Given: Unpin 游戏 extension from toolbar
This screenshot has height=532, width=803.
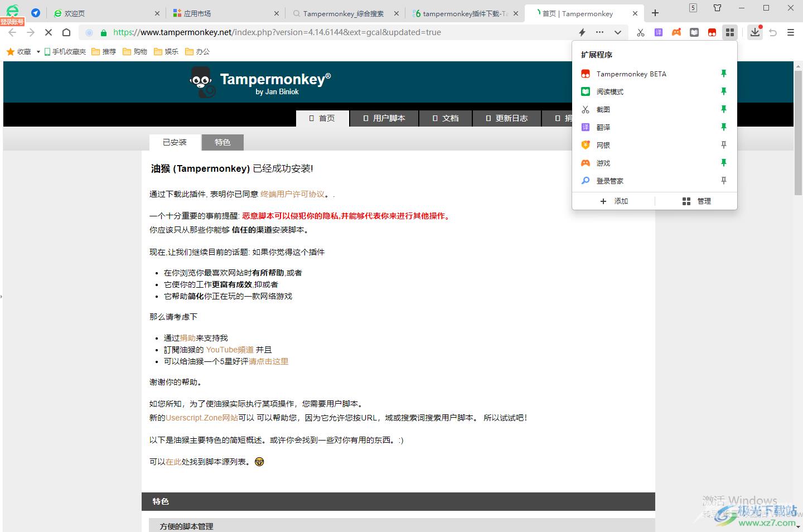Looking at the screenshot, I should [724, 163].
